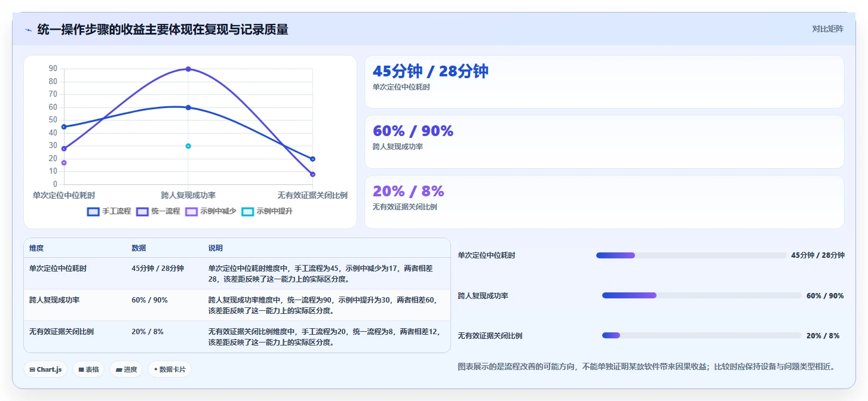Click the 对比矩阵 label in header
Image resolution: width=868 pixels, height=401 pixels.
(x=827, y=29)
